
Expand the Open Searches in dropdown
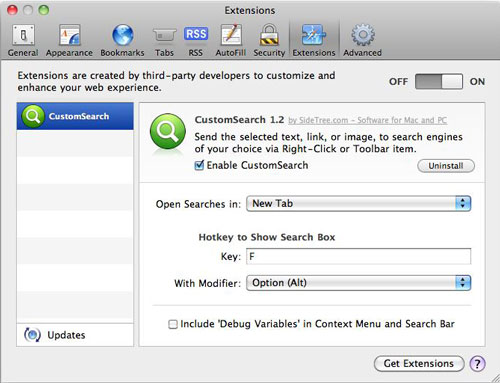pyautogui.click(x=358, y=204)
